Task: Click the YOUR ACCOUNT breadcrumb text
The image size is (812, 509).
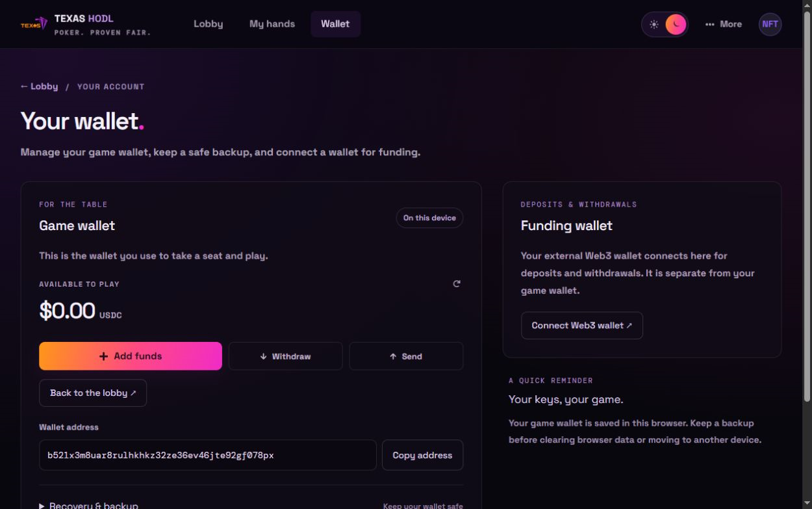Action: click(111, 86)
